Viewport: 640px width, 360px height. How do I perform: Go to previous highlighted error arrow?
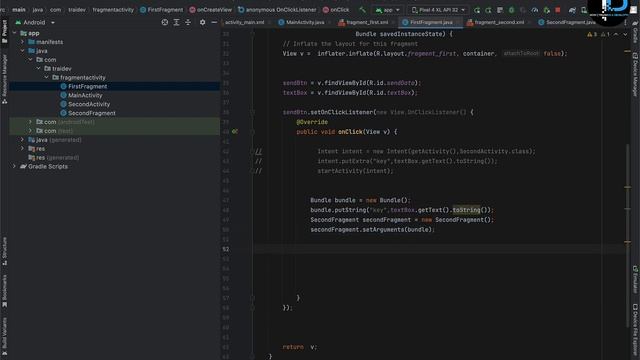pos(616,34)
